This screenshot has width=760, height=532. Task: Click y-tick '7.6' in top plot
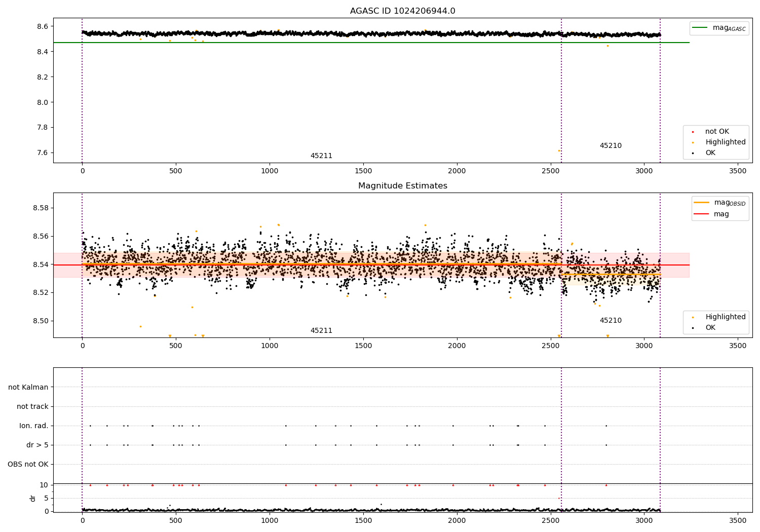point(43,153)
